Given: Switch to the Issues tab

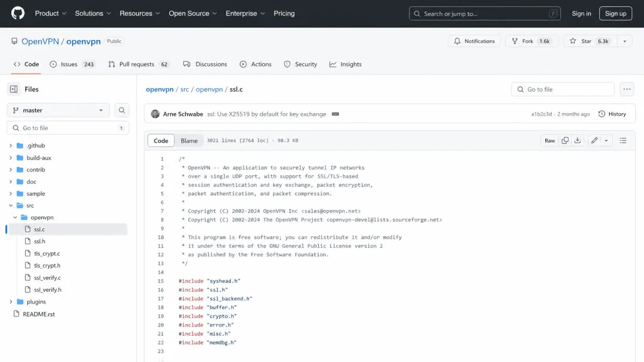Looking at the screenshot, I should click(72, 64).
